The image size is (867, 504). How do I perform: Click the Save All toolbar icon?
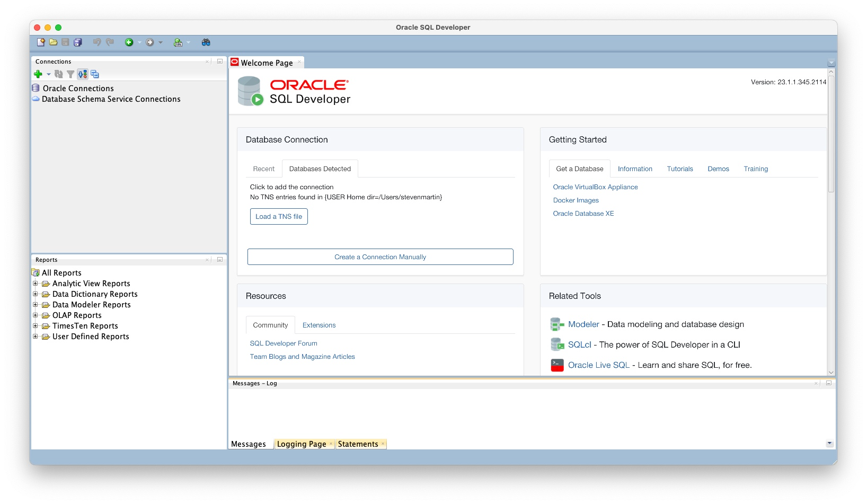tap(78, 42)
